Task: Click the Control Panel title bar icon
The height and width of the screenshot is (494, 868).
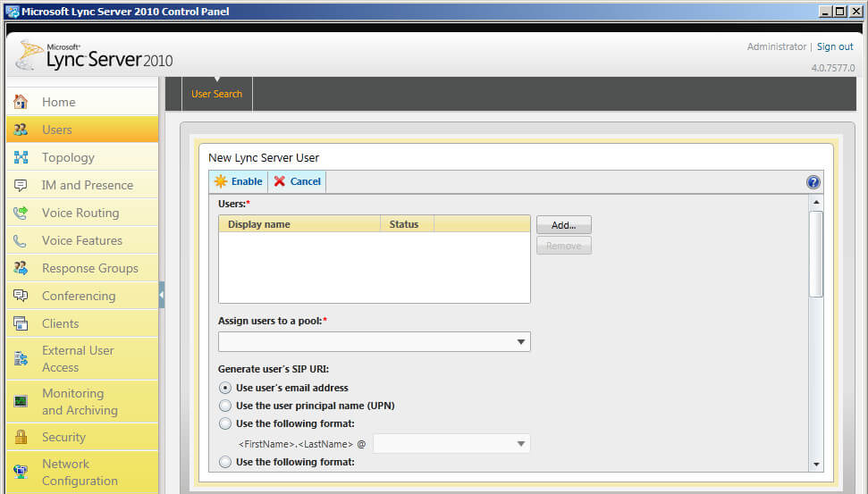Action: click(13, 12)
